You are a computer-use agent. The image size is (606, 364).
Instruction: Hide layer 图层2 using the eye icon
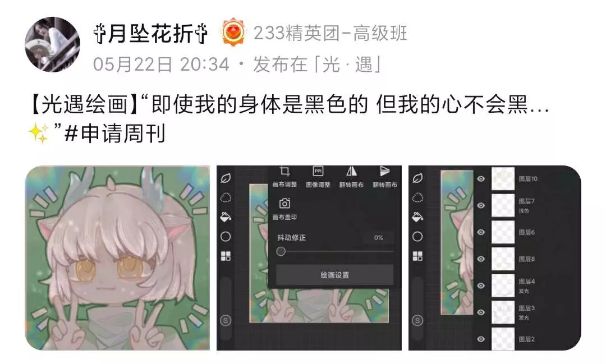[481, 339]
